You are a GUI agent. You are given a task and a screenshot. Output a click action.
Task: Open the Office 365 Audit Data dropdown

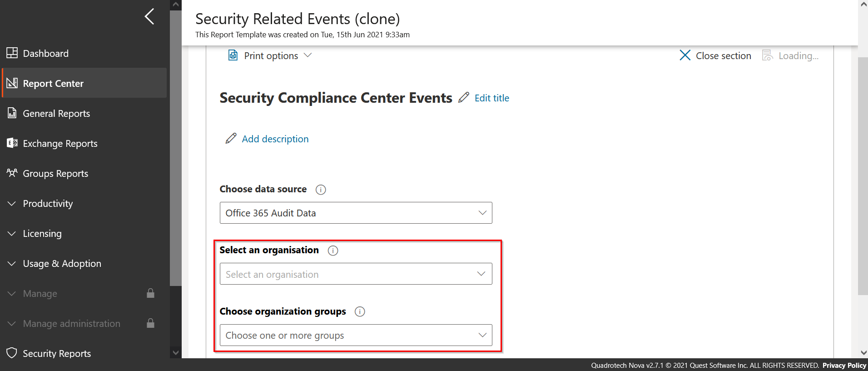point(356,213)
